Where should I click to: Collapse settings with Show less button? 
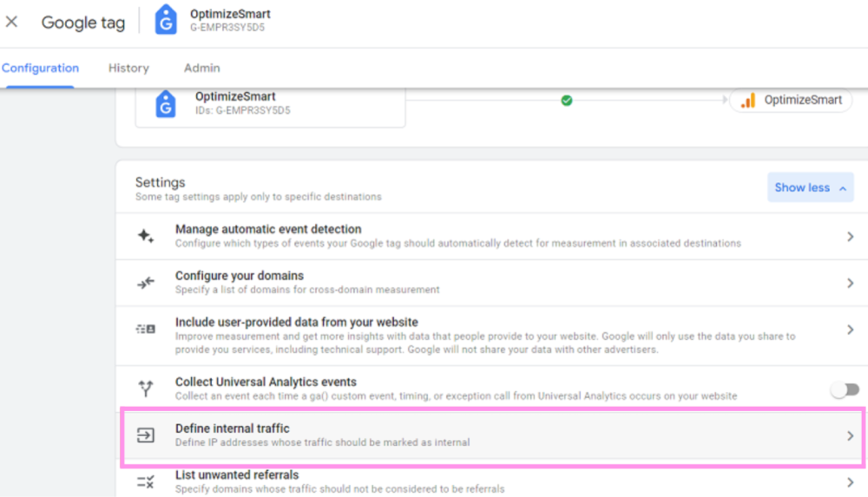[810, 187]
